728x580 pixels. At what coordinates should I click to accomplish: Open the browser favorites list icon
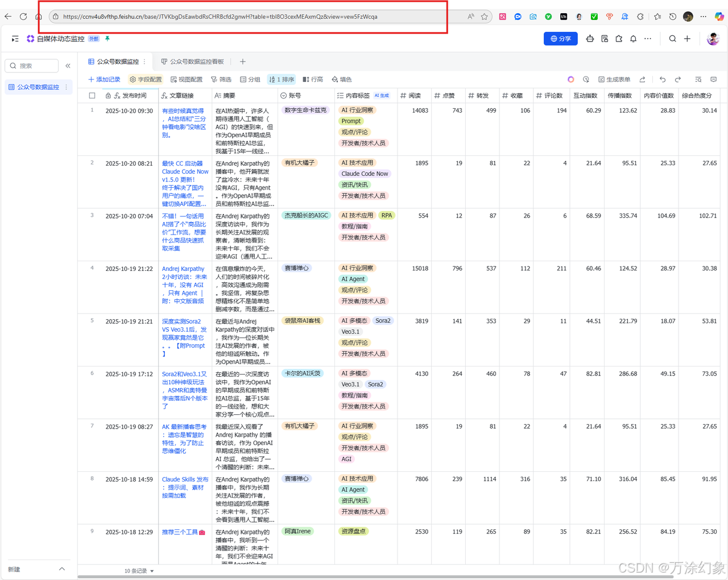(657, 17)
